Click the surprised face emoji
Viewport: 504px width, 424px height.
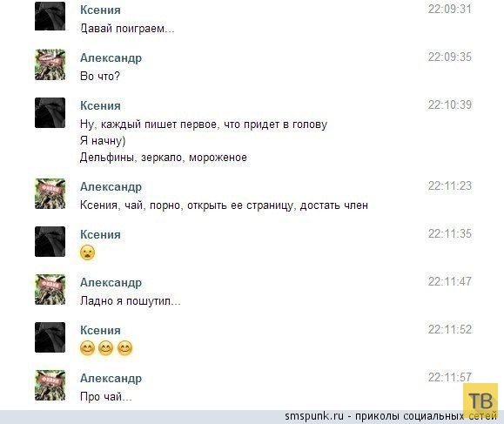click(x=87, y=252)
